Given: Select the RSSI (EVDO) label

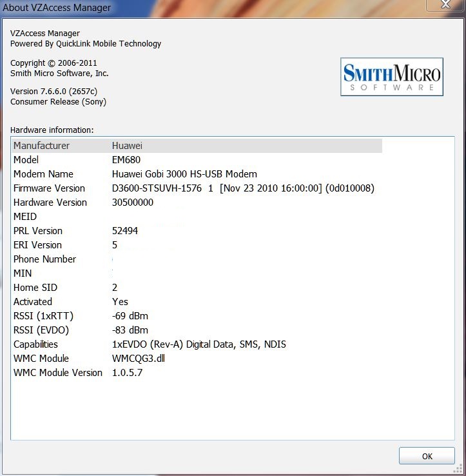Looking at the screenshot, I should coord(41,330).
